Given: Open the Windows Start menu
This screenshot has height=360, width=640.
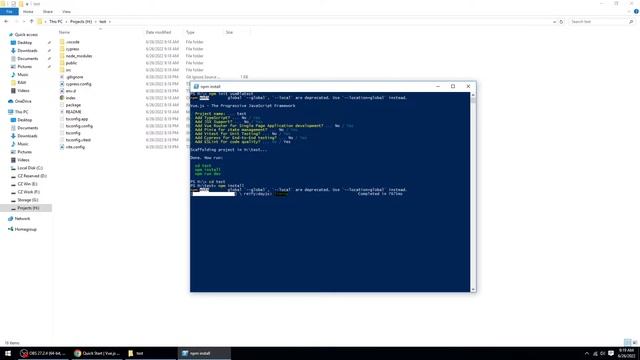Looking at the screenshot, I should (8, 353).
